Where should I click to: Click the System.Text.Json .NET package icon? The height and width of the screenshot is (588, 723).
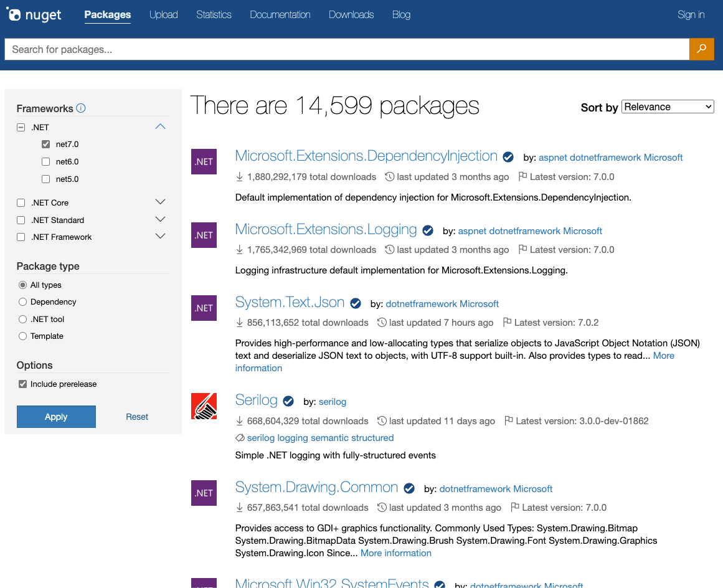point(204,308)
